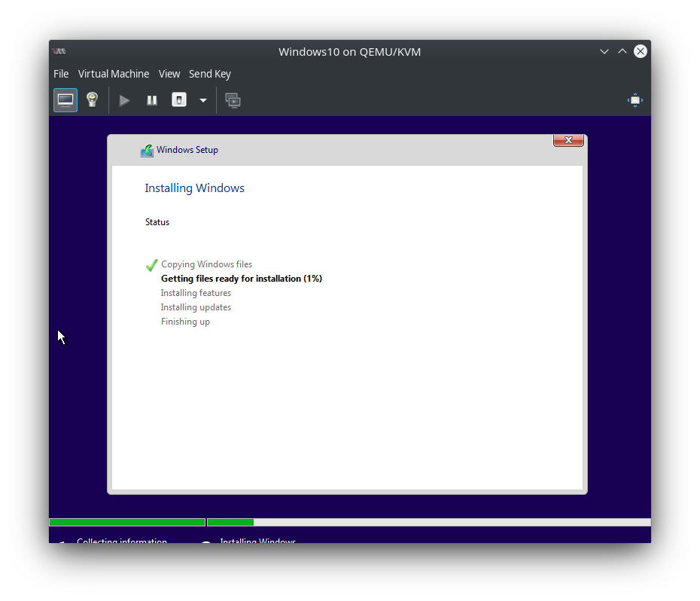Click the Installing updates step
The image size is (700, 601).
click(196, 307)
